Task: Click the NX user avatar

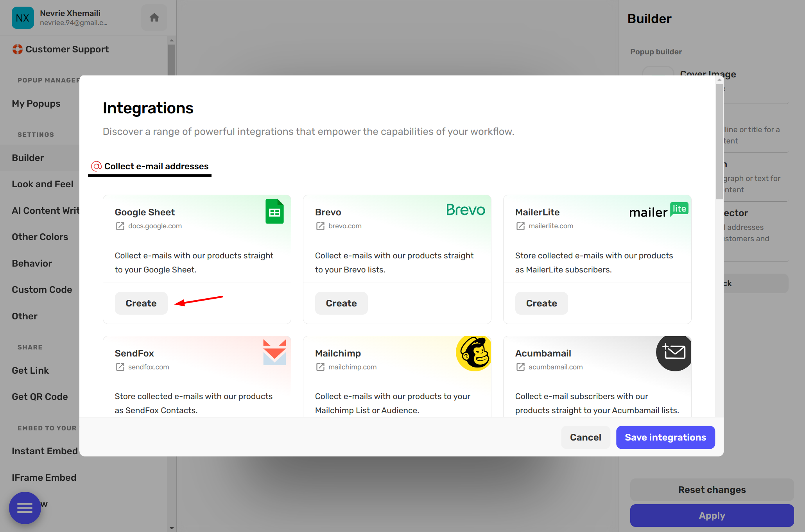Action: coord(23,18)
